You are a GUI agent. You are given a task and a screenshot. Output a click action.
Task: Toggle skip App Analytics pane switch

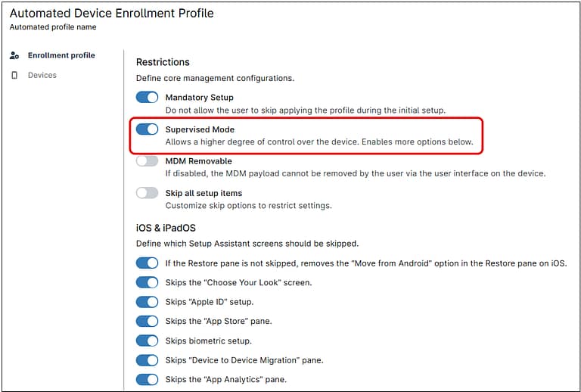point(147,379)
